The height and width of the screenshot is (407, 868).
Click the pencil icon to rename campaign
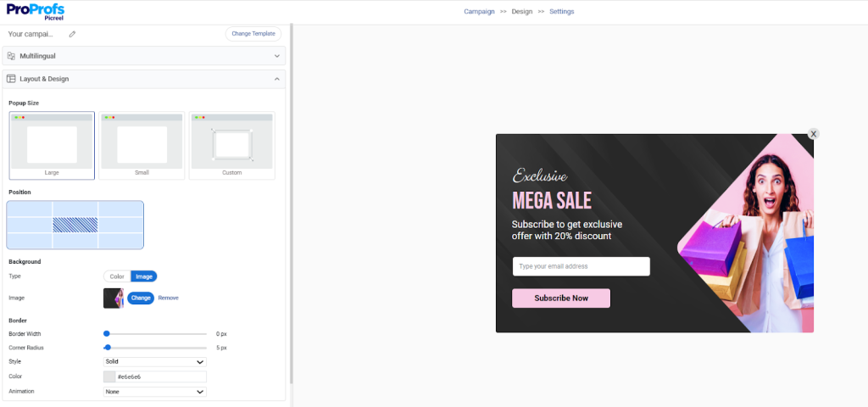[72, 34]
